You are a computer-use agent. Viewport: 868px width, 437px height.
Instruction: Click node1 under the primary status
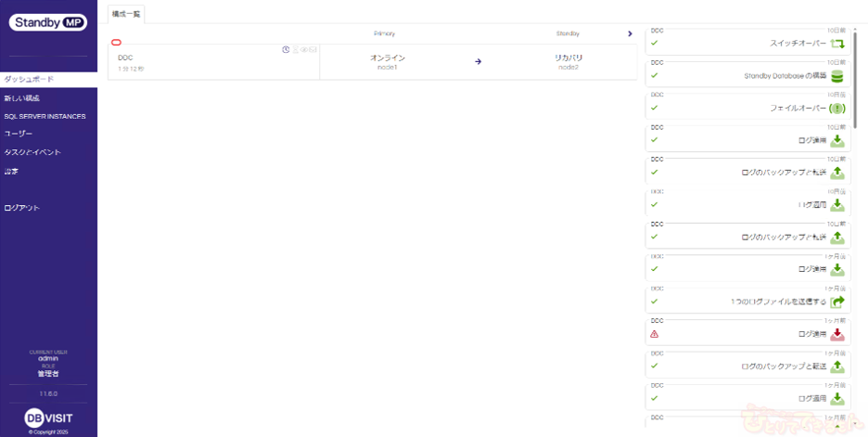388,67
